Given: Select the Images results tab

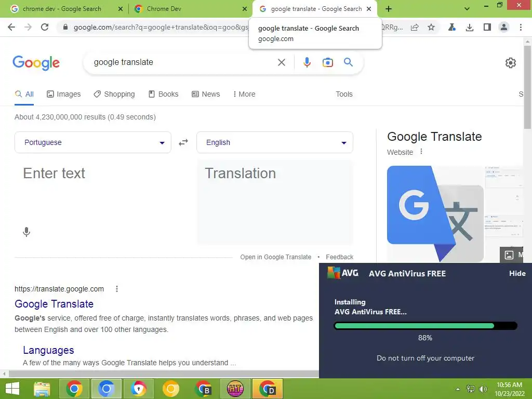Looking at the screenshot, I should (64, 95).
